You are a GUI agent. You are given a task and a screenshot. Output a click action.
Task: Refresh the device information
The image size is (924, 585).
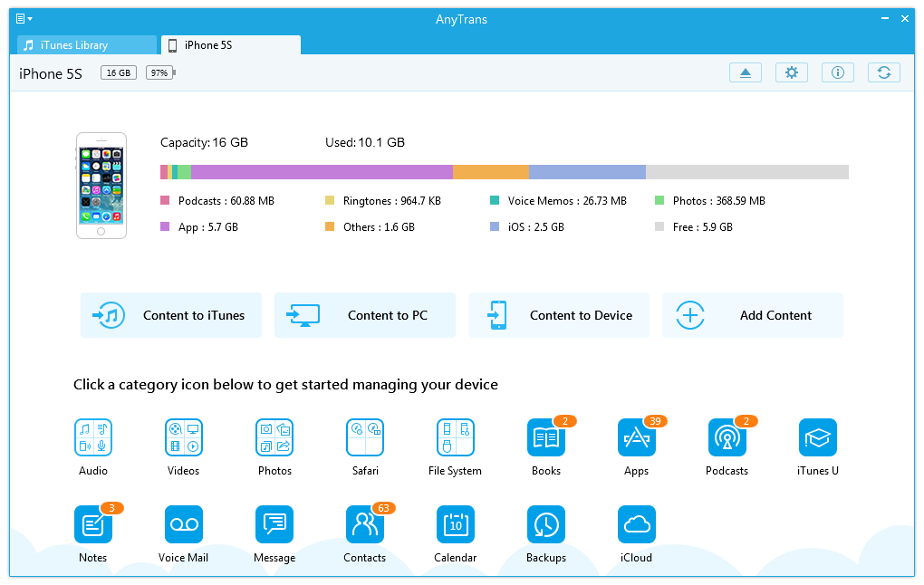click(x=883, y=72)
